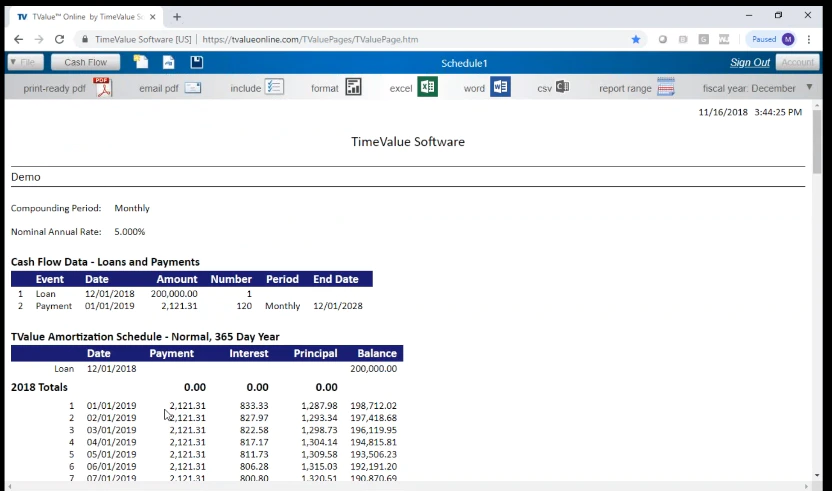The height and width of the screenshot is (491, 832).
Task: Click the open file icon in toolbar
Action: 168,62
